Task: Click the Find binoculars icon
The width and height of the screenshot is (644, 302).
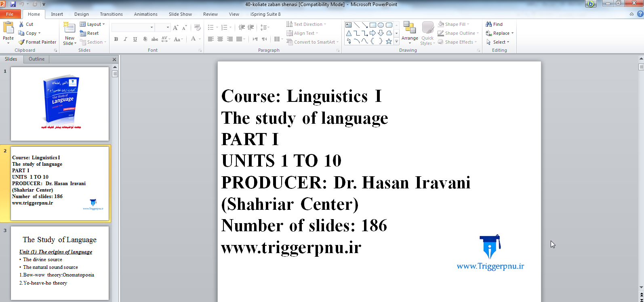Action: pos(489,24)
